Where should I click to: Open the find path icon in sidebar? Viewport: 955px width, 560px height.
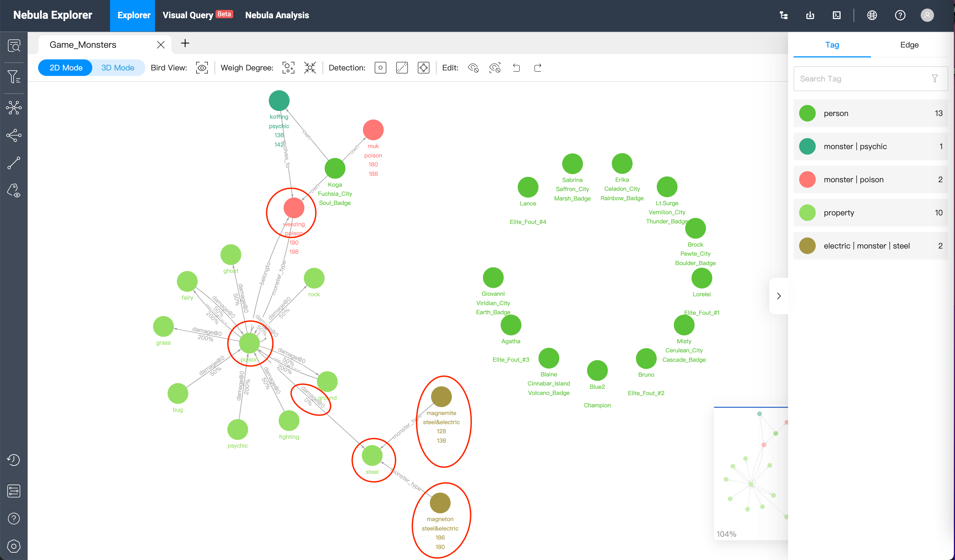pos(14,163)
